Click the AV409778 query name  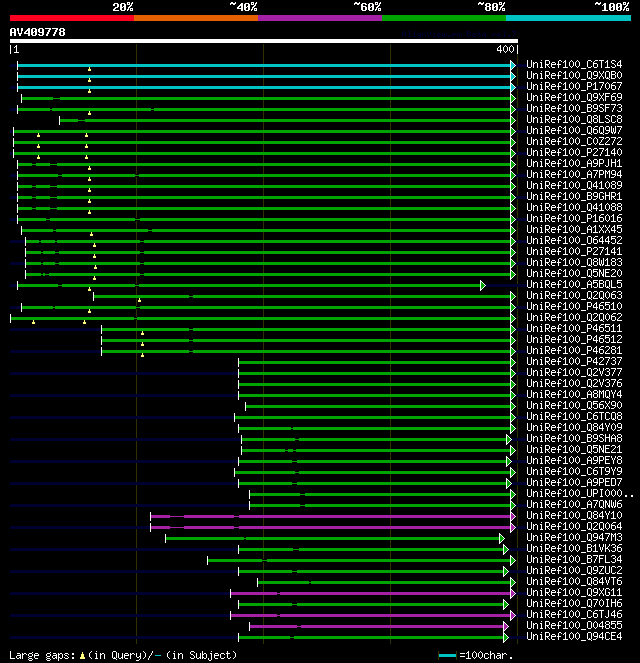(x=37, y=32)
